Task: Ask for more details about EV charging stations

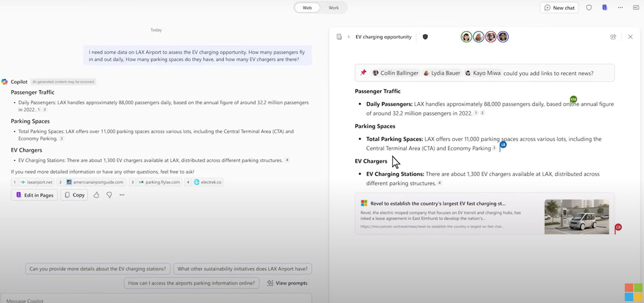Action: point(98,269)
